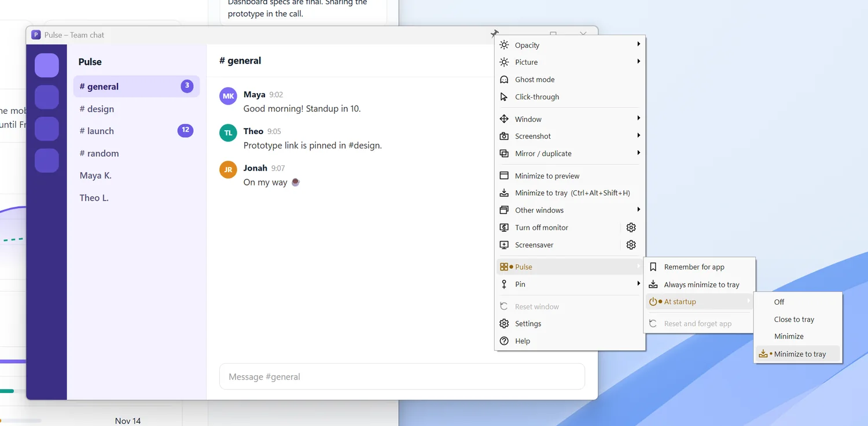The image size is (868, 426).
Task: Click Maya's MK avatar
Action: click(x=229, y=96)
